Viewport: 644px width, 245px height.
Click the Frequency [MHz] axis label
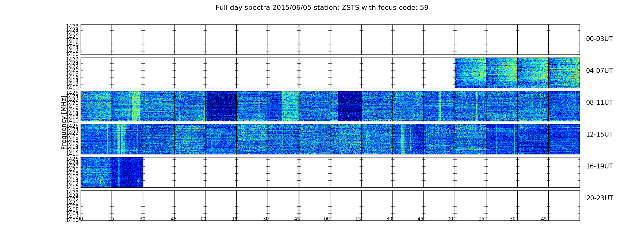pyautogui.click(x=64, y=123)
